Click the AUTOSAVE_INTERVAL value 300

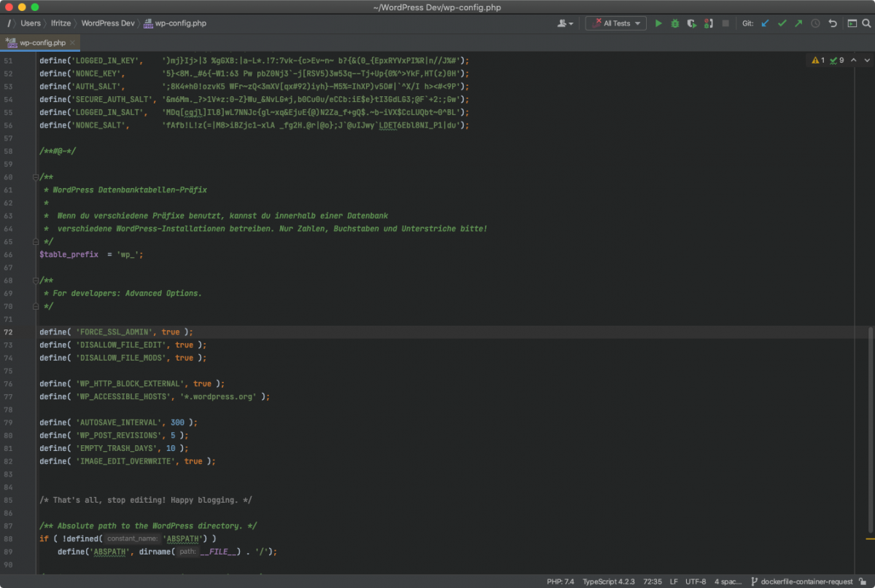point(177,423)
